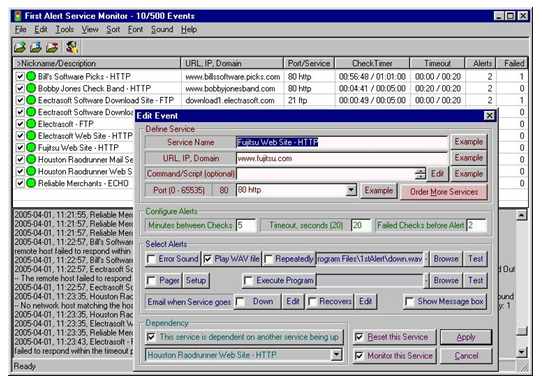Viewport: 542px width, 381px height.
Task: Click the Cancel button in Edit Event
Action: pyautogui.click(x=466, y=356)
